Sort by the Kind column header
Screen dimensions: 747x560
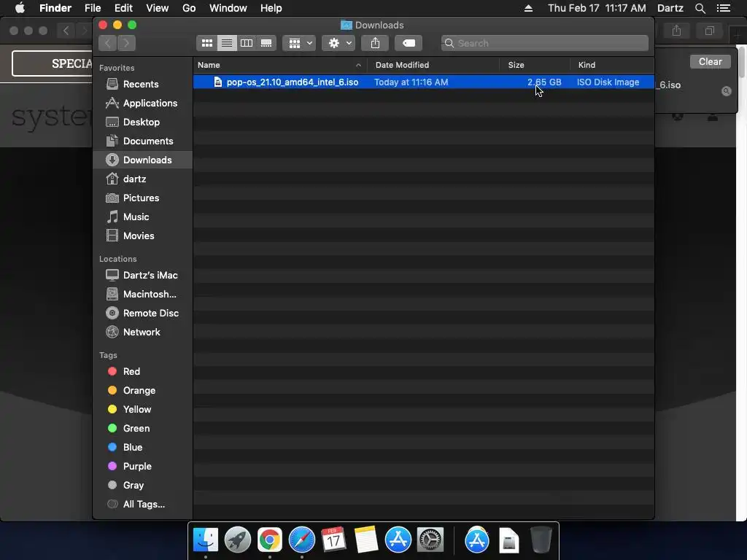(612, 65)
